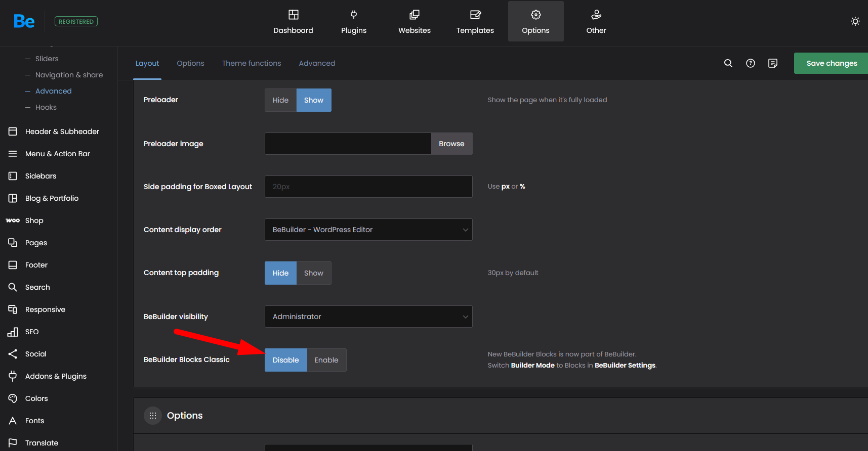Click the Side padding for Boxed Layout field
Viewport: 868px width, 451px height.
tap(368, 187)
